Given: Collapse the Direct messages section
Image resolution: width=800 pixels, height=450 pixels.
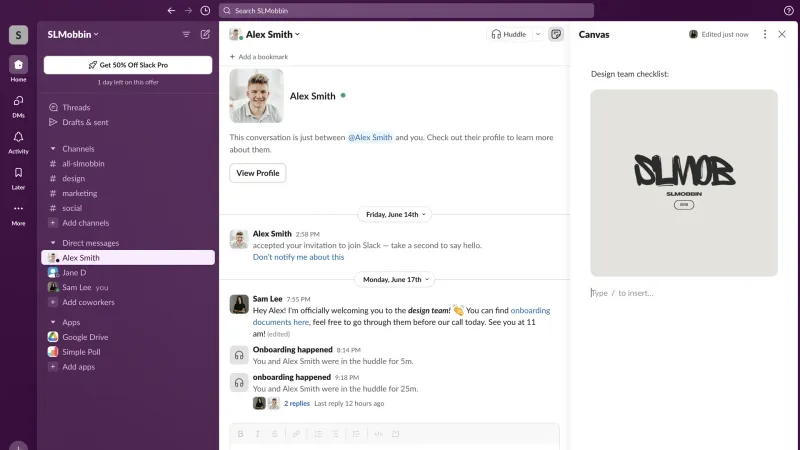Looking at the screenshot, I should coord(53,243).
